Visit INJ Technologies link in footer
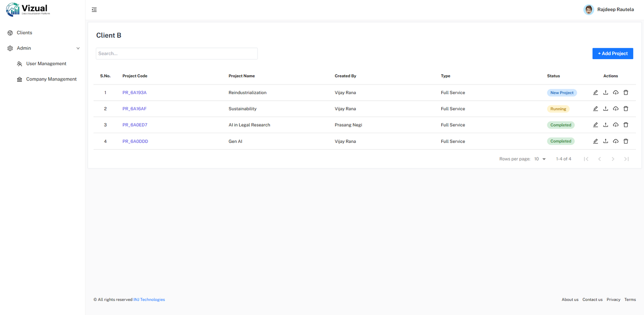 pos(149,300)
